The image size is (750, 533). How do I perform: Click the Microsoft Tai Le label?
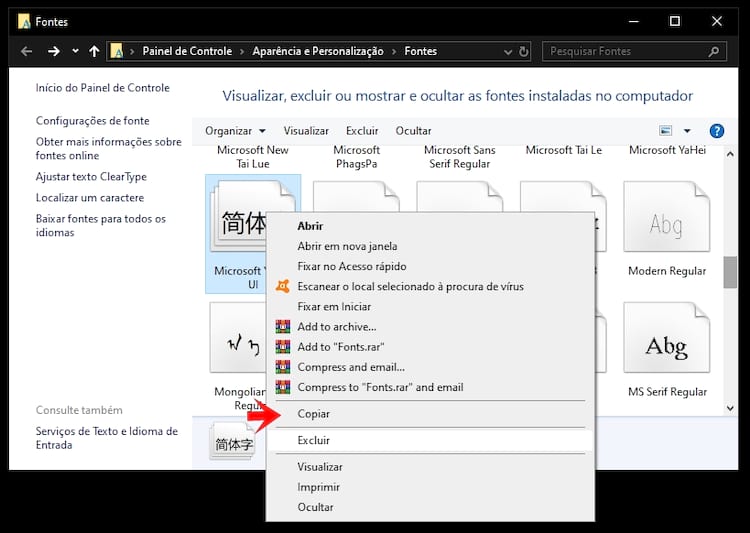point(563,150)
